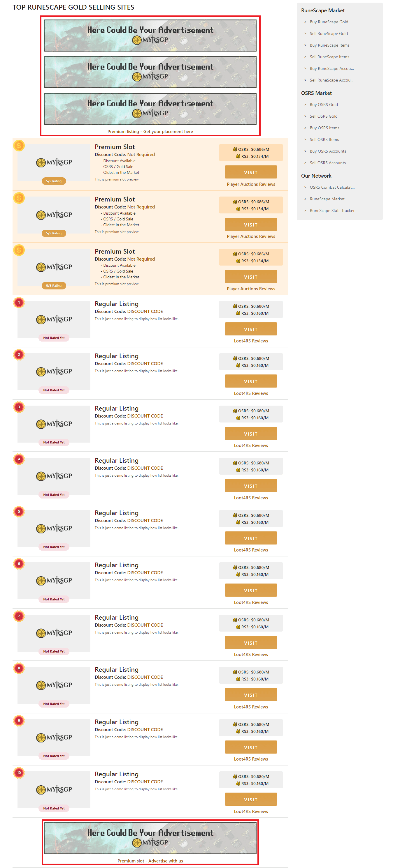
Task: Visit the first Premium Slot site
Action: [251, 172]
